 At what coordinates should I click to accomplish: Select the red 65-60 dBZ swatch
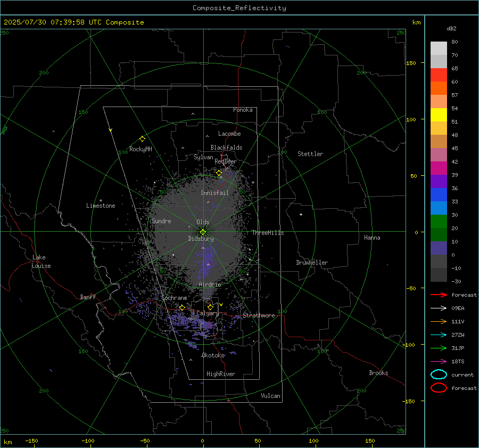[x=439, y=75]
